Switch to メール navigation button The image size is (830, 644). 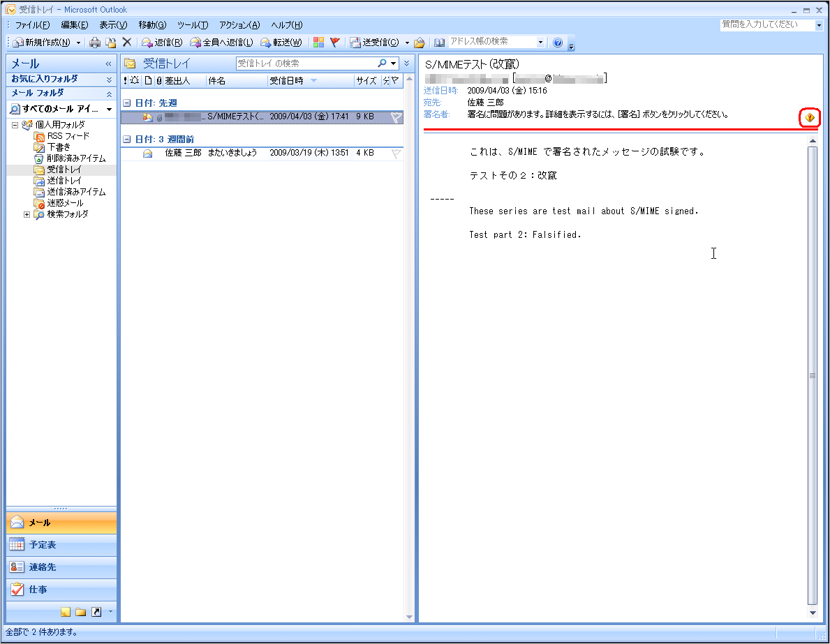click(x=61, y=523)
